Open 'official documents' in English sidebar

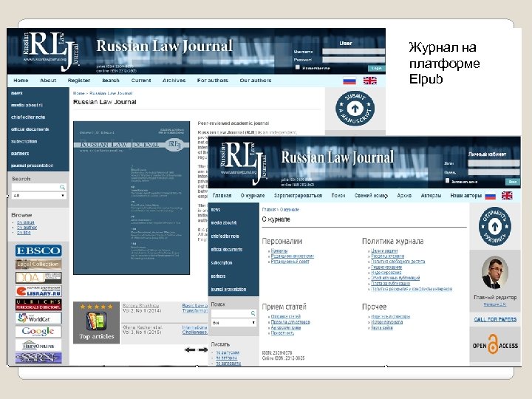click(x=30, y=129)
